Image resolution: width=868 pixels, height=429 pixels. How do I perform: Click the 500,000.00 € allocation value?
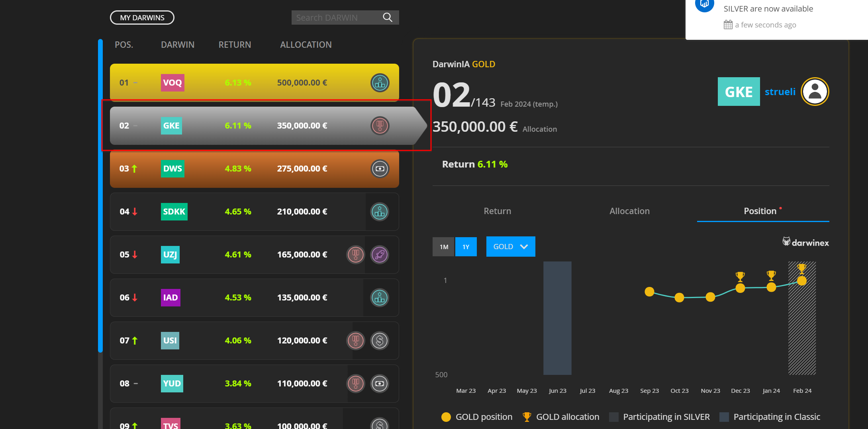point(302,83)
